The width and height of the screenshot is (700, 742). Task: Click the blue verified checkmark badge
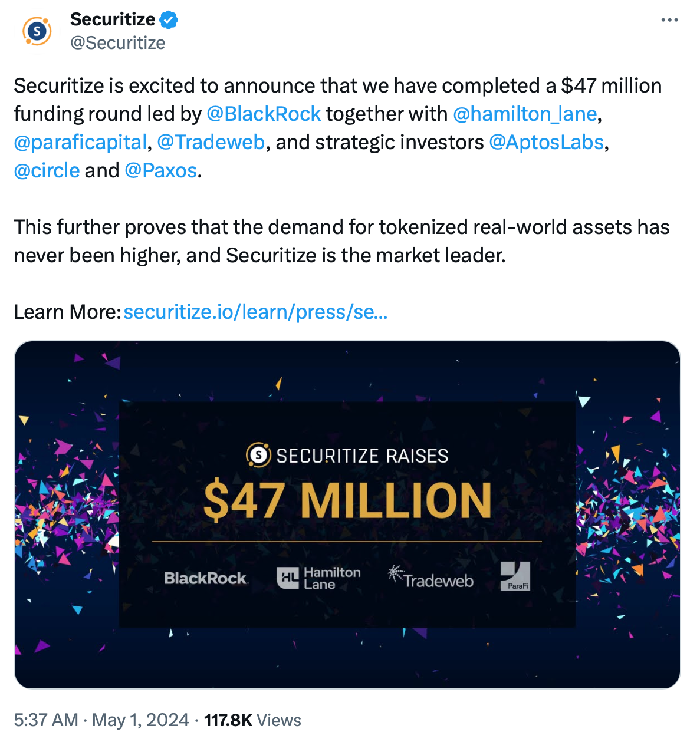point(167,19)
